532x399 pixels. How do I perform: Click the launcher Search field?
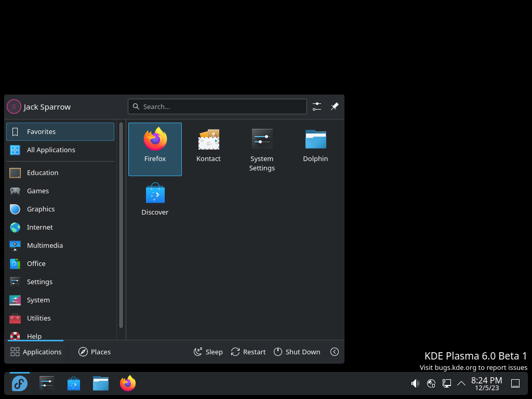tap(217, 107)
